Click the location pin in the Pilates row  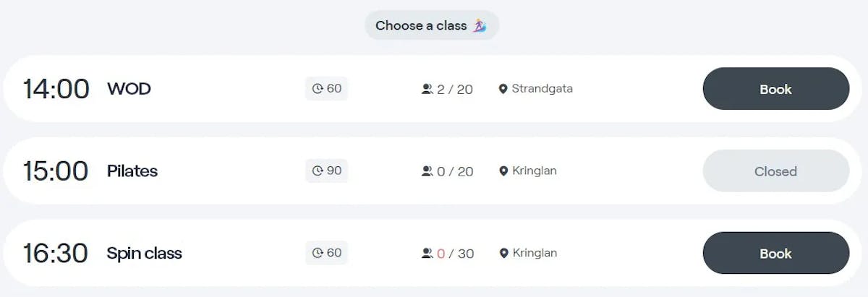(x=503, y=171)
